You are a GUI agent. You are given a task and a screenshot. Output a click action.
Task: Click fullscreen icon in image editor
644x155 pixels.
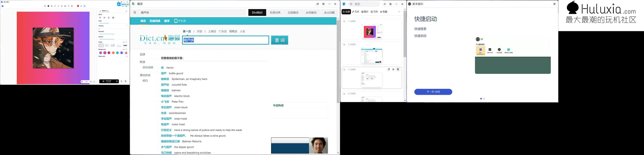tap(94, 82)
